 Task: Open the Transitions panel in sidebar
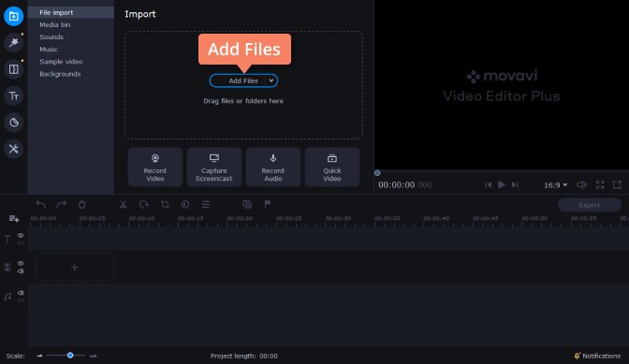[x=14, y=69]
